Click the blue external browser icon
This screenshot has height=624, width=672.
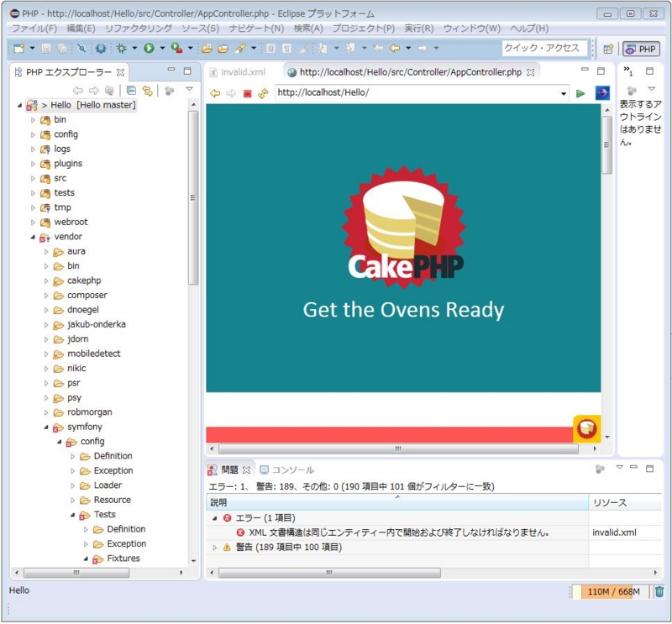pos(602,92)
